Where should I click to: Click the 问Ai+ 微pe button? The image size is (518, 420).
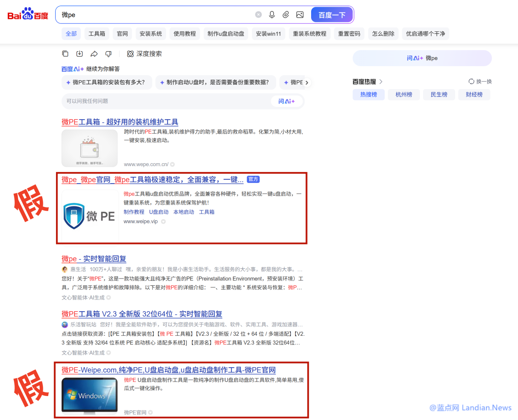click(x=422, y=58)
